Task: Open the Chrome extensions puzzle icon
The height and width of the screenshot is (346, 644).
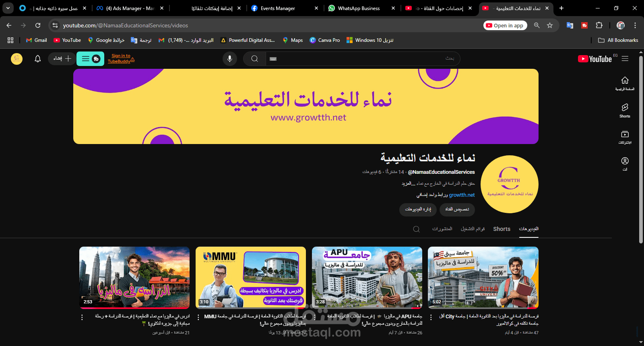Action: tap(599, 25)
